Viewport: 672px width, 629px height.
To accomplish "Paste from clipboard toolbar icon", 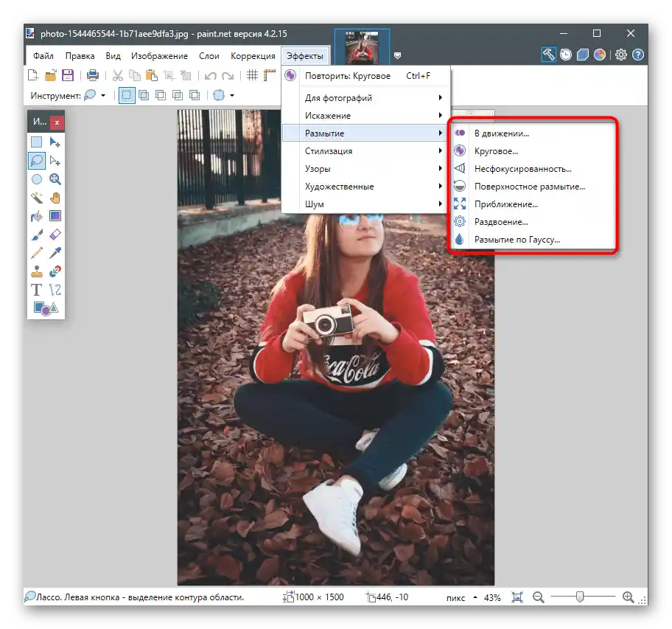I will (x=151, y=75).
